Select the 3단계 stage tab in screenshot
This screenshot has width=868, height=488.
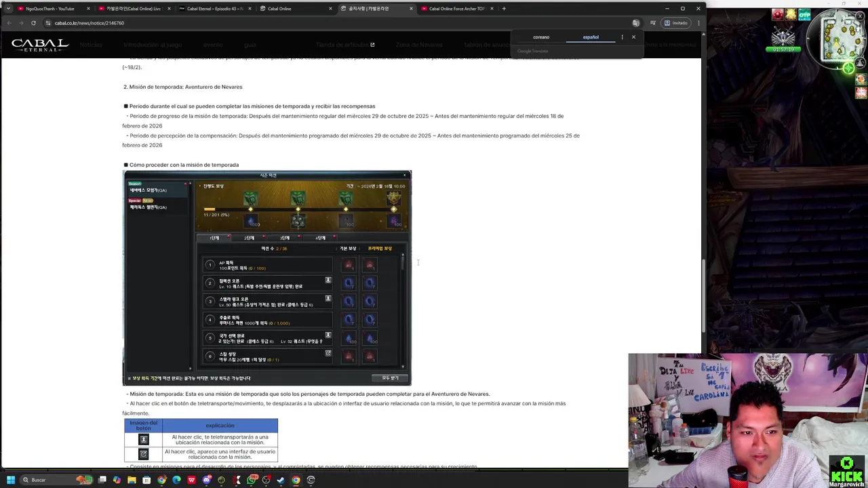coord(285,238)
